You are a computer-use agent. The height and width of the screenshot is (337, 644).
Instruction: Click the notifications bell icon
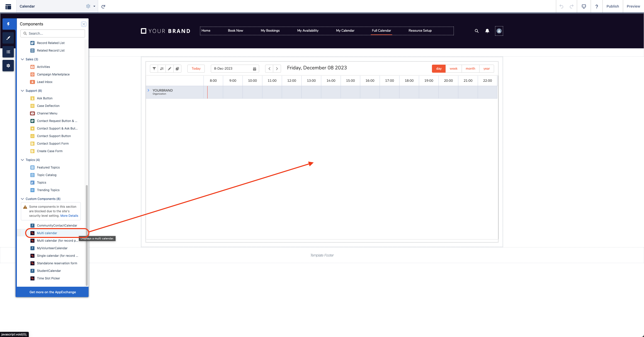(487, 31)
